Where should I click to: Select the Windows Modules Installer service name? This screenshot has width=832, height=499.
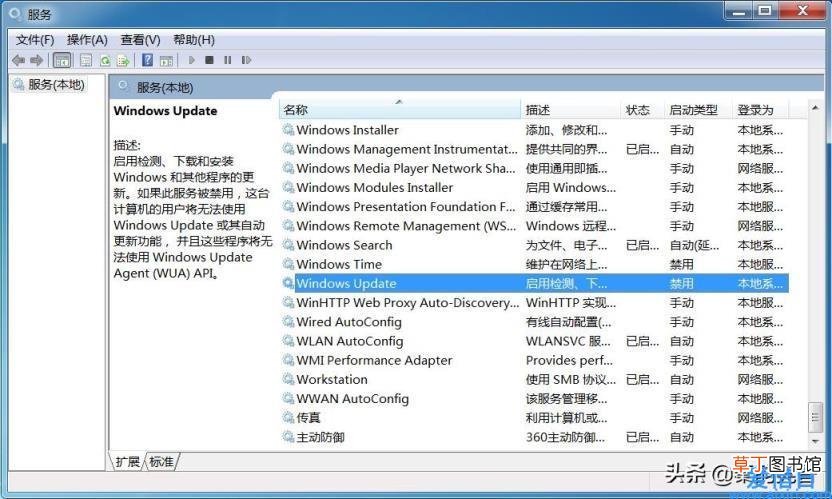[375, 187]
